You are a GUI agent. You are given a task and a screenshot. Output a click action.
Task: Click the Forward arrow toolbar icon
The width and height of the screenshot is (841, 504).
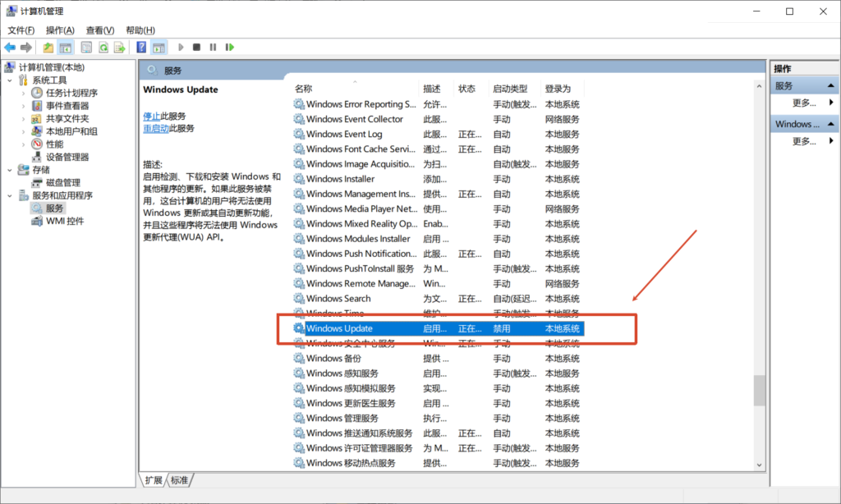tap(25, 48)
